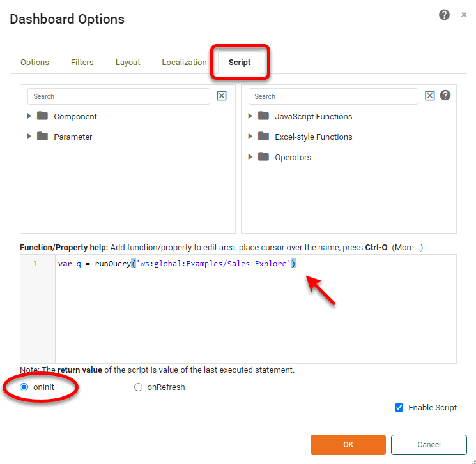
Task: Open the Localization tab
Action: [184, 62]
